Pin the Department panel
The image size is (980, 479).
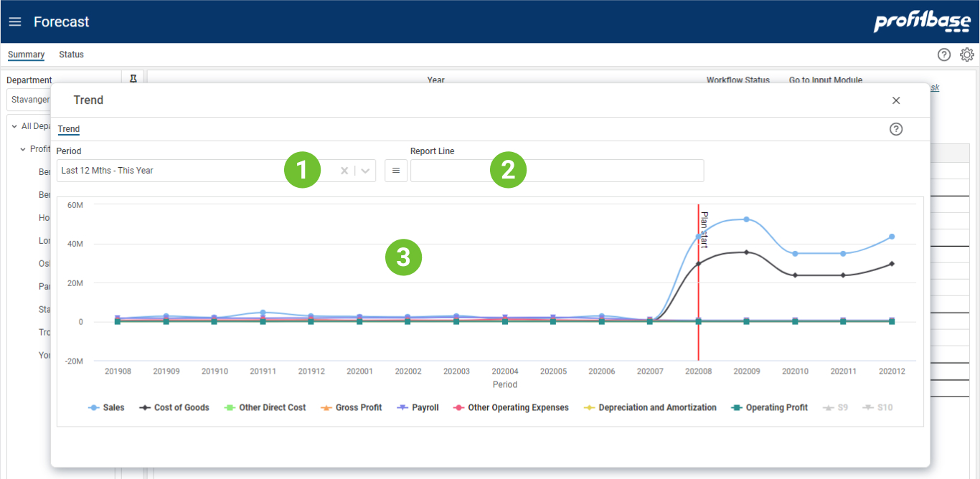click(133, 80)
